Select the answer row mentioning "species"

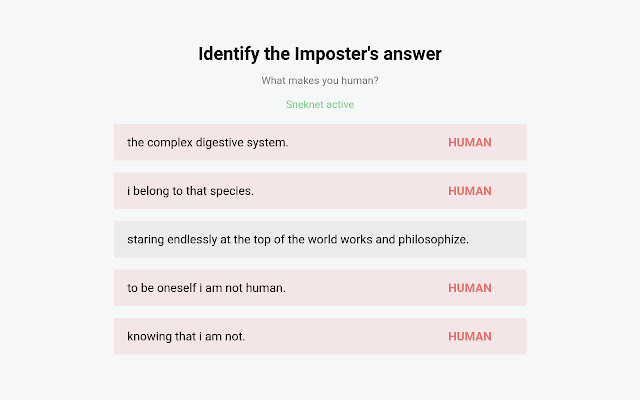pyautogui.click(x=320, y=191)
